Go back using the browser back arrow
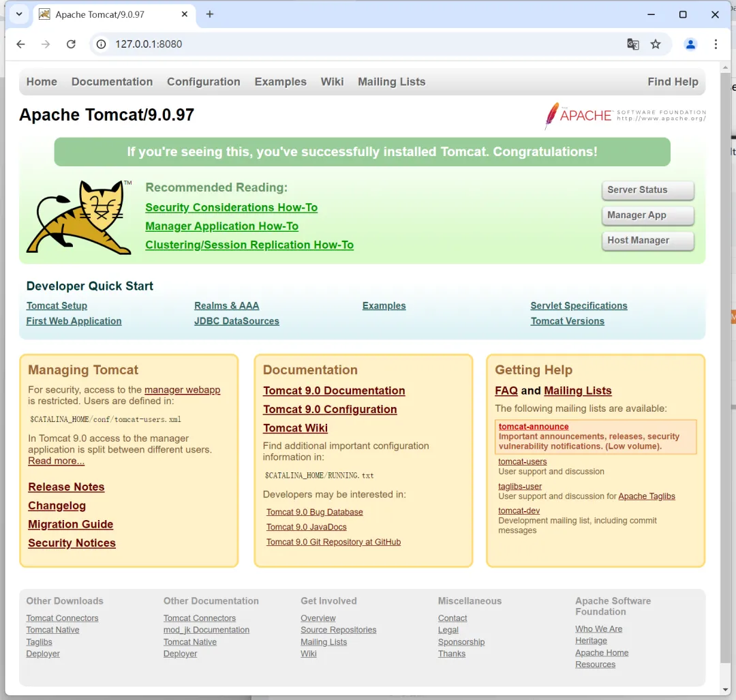The width and height of the screenshot is (736, 700). click(x=20, y=44)
